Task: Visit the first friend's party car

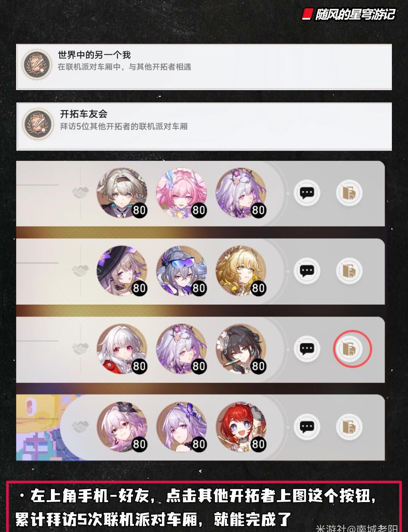Action: click(349, 193)
